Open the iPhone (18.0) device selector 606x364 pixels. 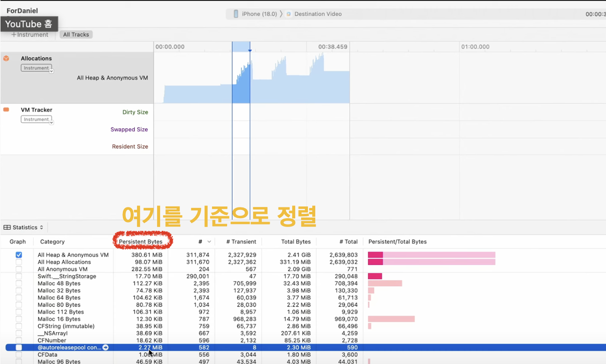255,14
